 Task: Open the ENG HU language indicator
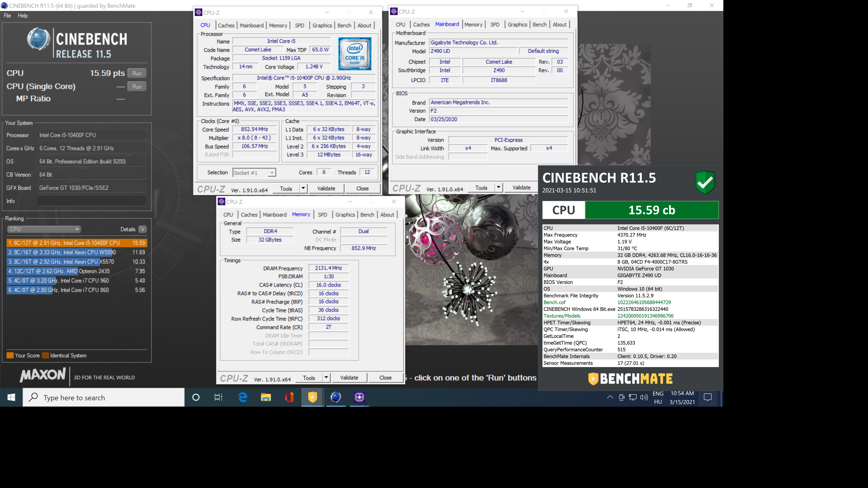point(658,397)
